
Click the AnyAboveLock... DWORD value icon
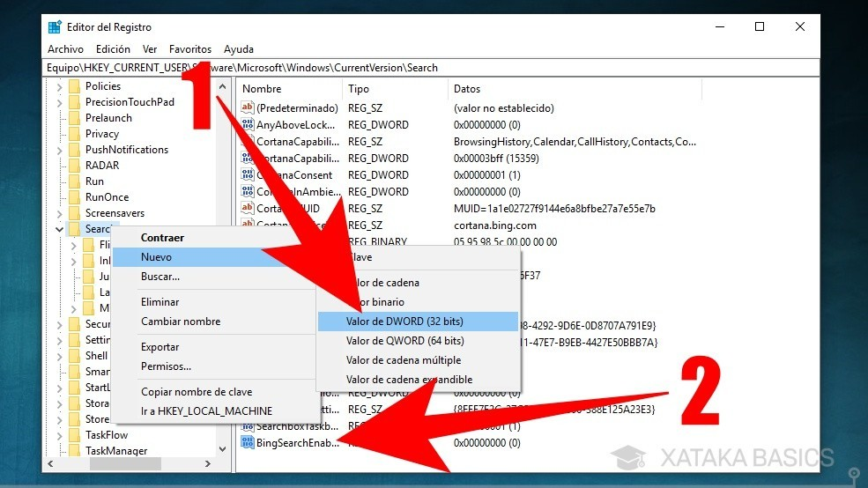248,124
